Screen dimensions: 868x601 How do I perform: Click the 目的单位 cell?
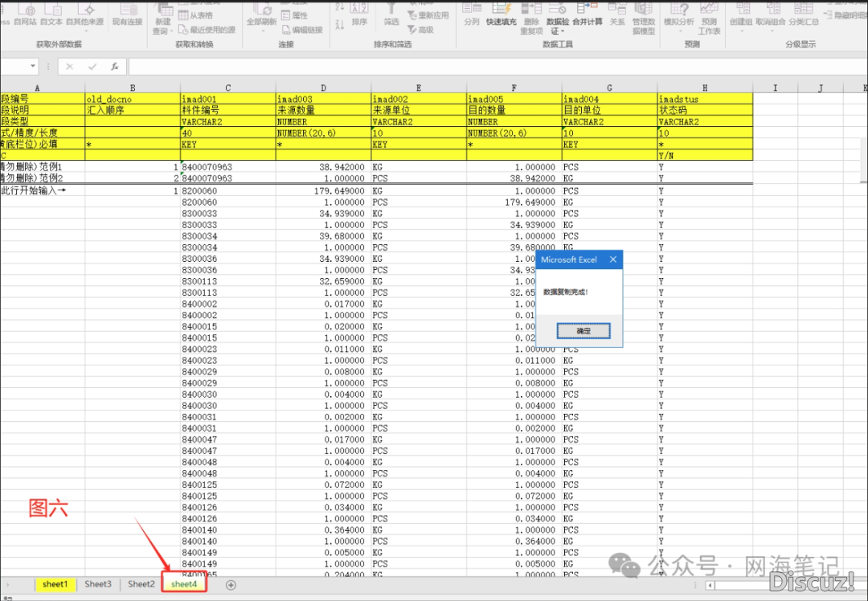pyautogui.click(x=609, y=110)
